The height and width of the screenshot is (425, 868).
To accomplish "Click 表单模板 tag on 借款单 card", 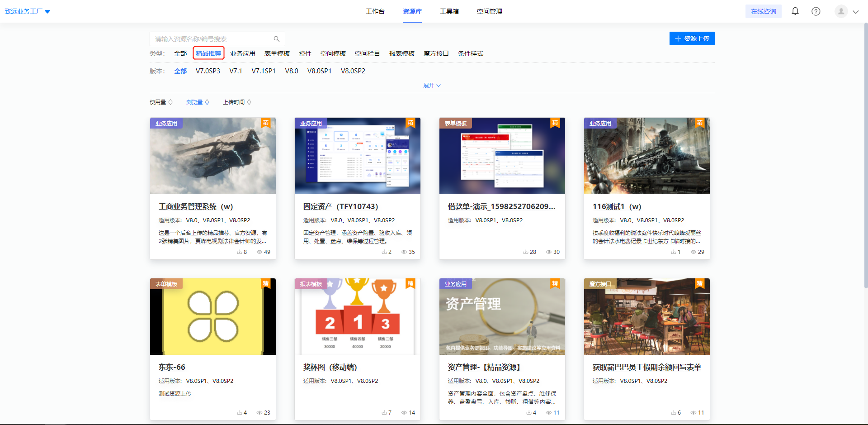I will tap(456, 123).
